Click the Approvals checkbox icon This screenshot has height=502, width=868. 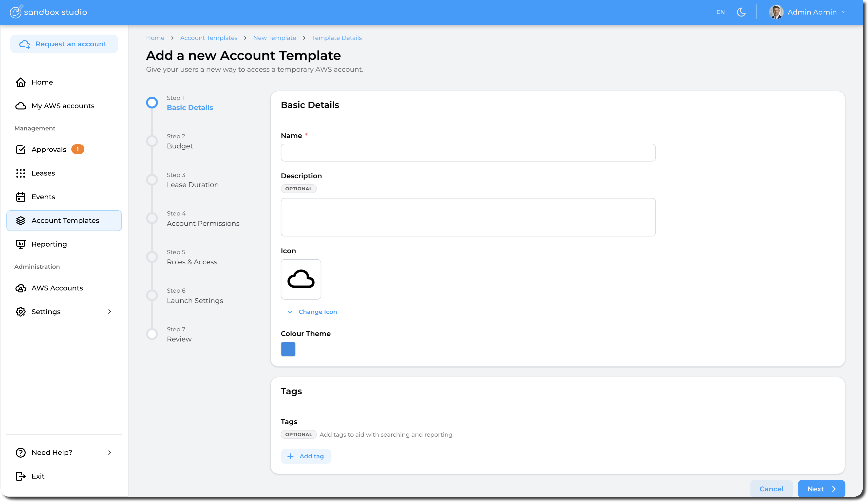(x=21, y=149)
